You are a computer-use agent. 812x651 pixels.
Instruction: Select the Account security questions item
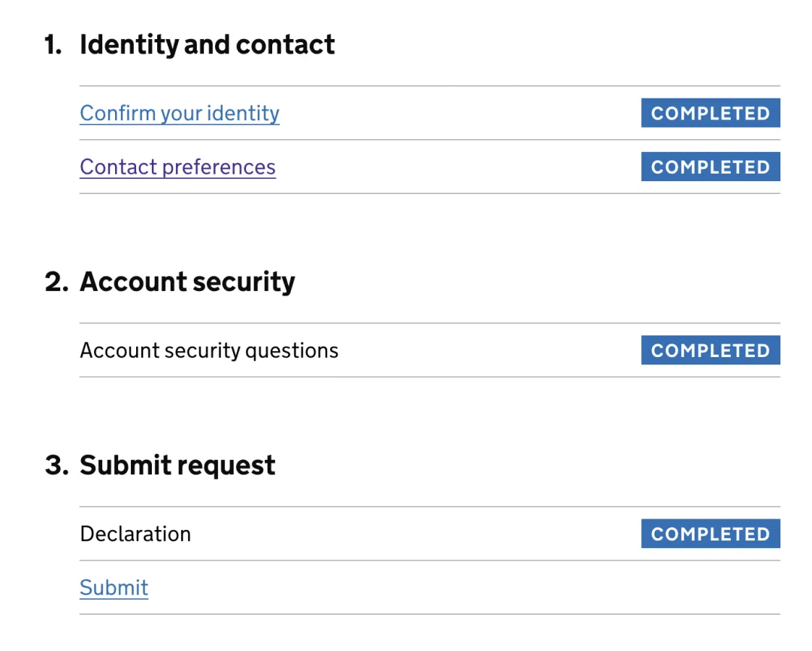click(x=209, y=350)
